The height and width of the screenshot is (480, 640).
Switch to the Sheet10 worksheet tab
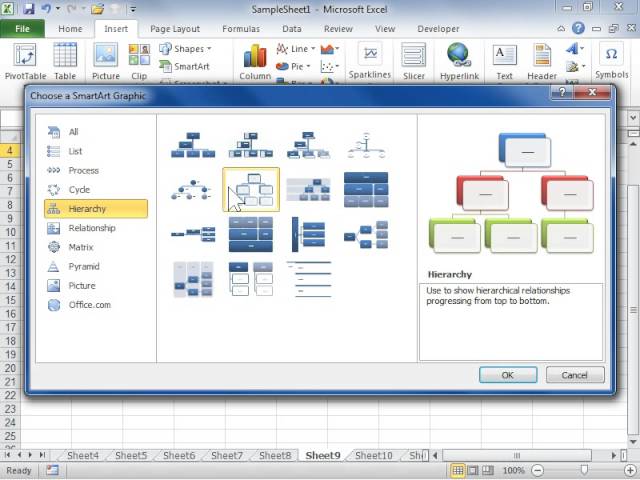tap(373, 456)
